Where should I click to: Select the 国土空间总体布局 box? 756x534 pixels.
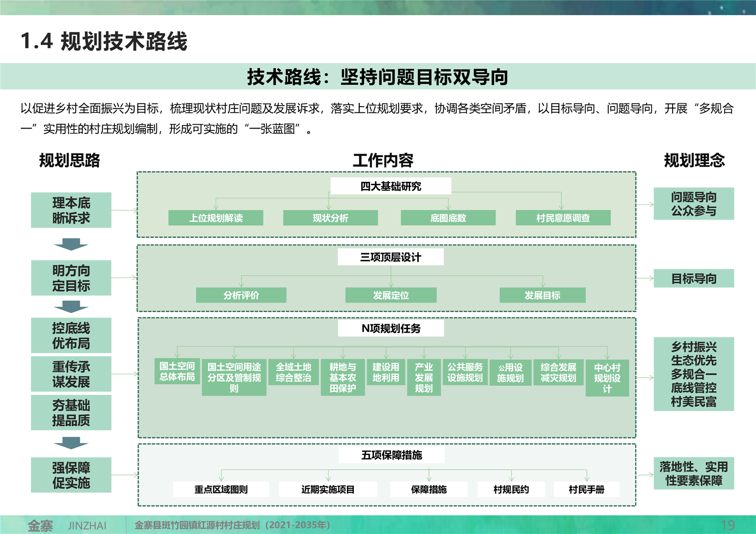tap(177, 371)
